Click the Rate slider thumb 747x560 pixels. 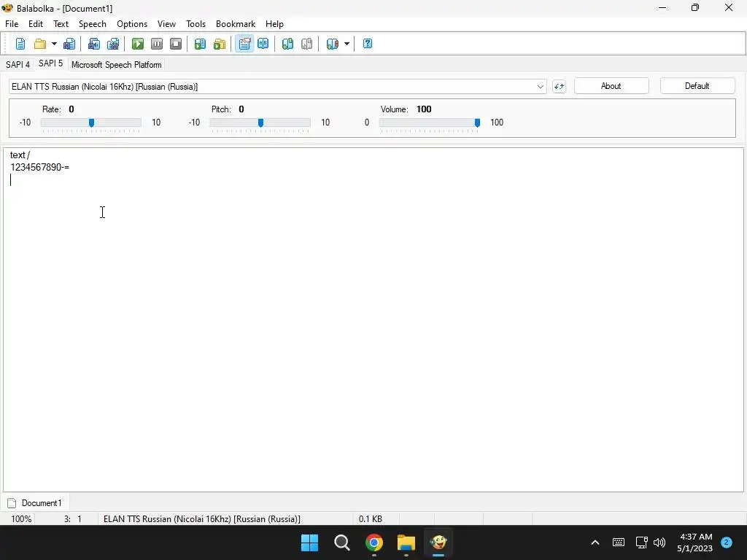[x=91, y=122]
